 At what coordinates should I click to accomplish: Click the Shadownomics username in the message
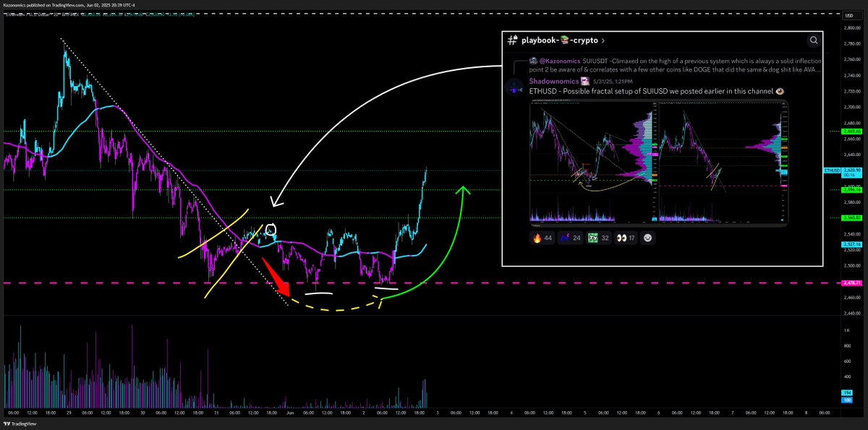554,81
